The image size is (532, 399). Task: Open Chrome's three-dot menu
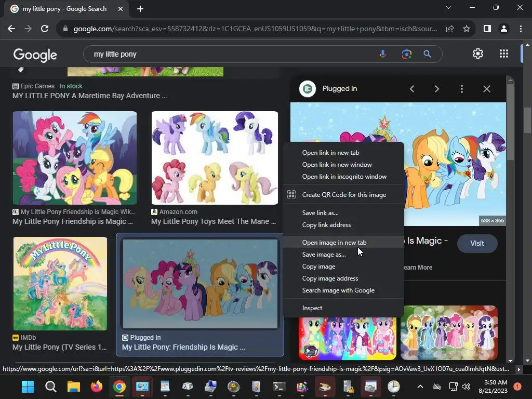521,29
